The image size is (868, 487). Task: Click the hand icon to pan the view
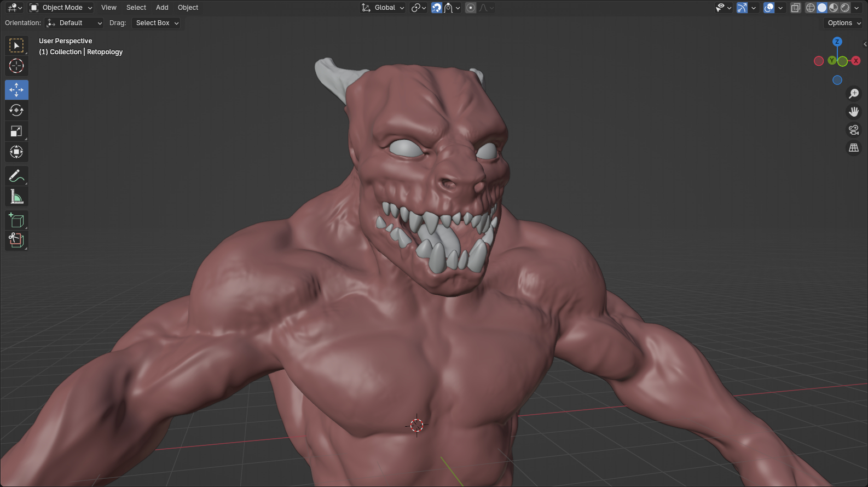[x=853, y=112]
